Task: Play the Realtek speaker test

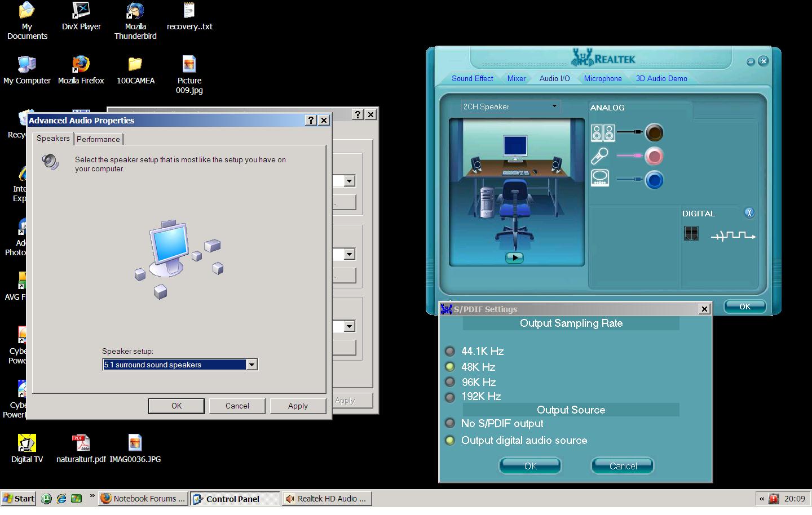Action: coord(514,257)
